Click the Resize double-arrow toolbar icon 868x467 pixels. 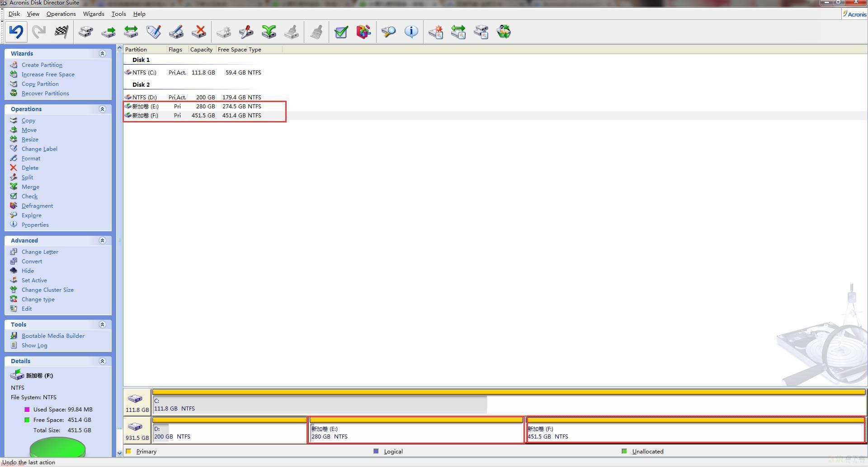tap(131, 32)
